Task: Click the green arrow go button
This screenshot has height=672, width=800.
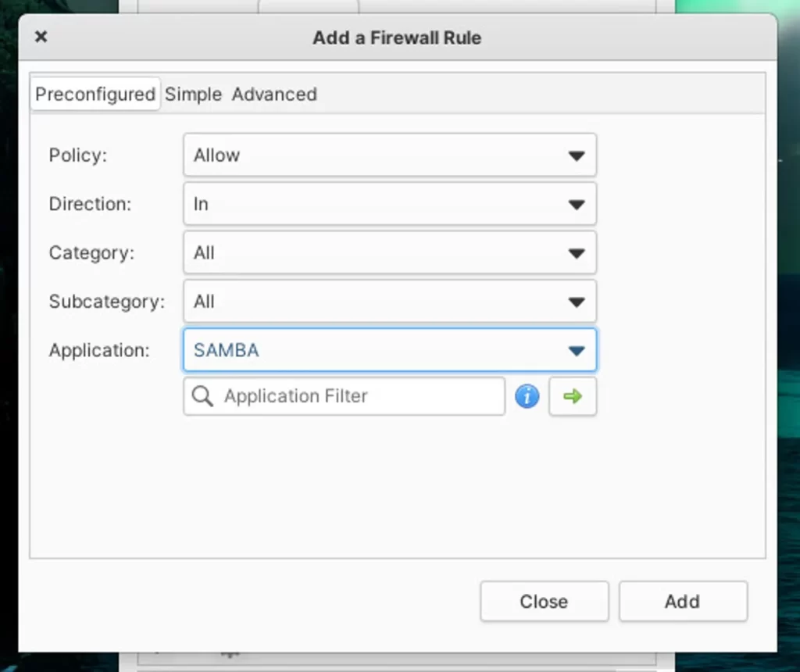Action: click(x=573, y=396)
